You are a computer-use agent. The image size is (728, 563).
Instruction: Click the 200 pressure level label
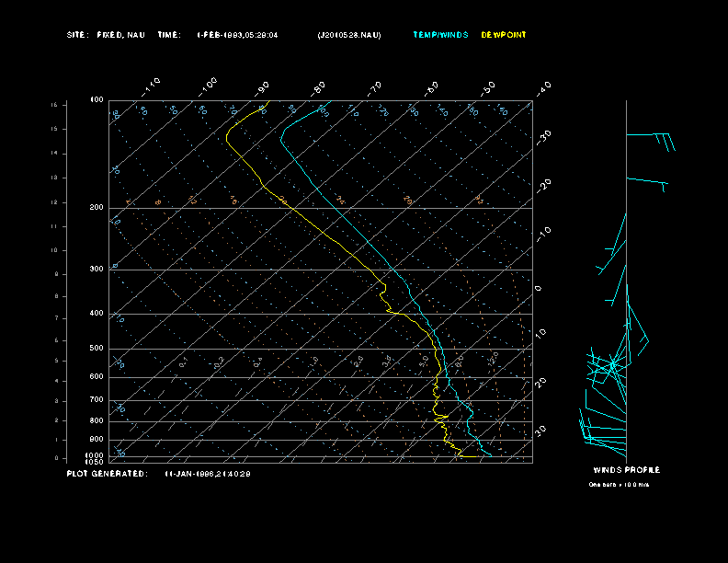(x=97, y=208)
